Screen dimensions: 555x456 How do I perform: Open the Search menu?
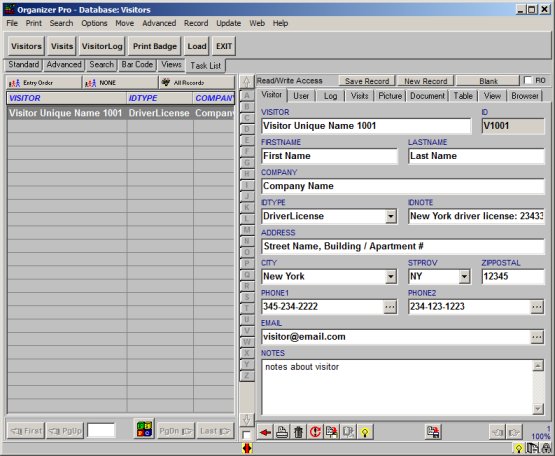pos(61,23)
